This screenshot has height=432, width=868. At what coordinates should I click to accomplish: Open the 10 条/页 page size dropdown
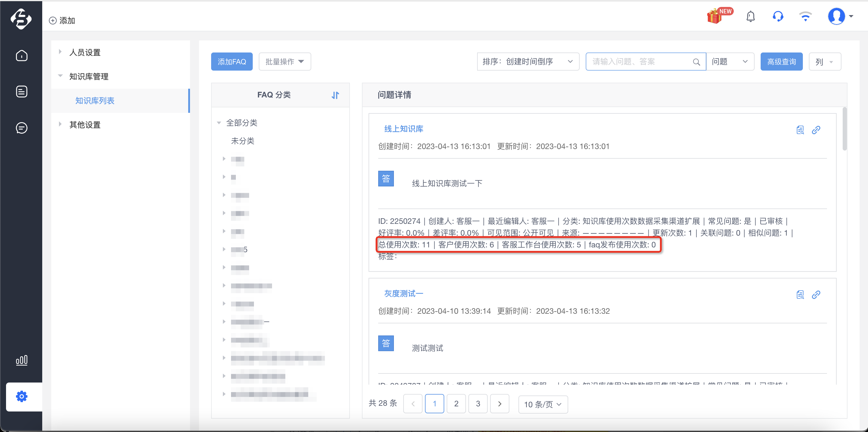coord(543,404)
